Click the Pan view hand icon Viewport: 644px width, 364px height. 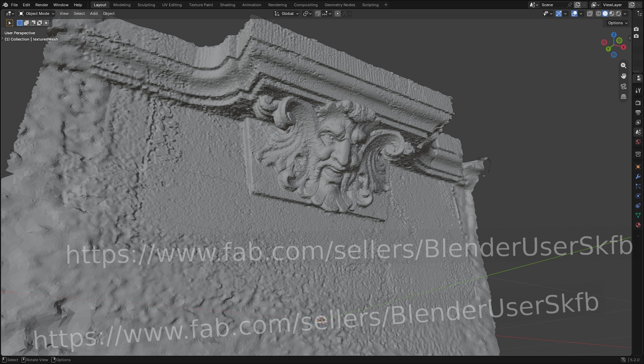tap(623, 76)
